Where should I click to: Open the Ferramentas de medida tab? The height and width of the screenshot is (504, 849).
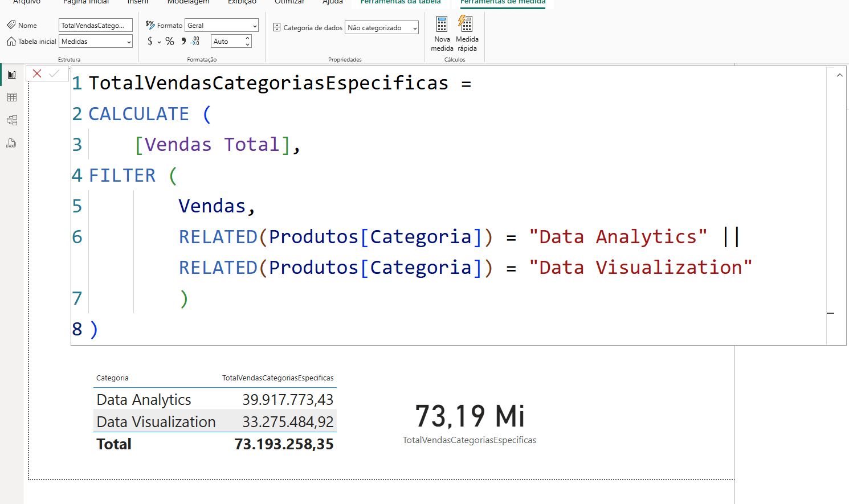coord(503,2)
